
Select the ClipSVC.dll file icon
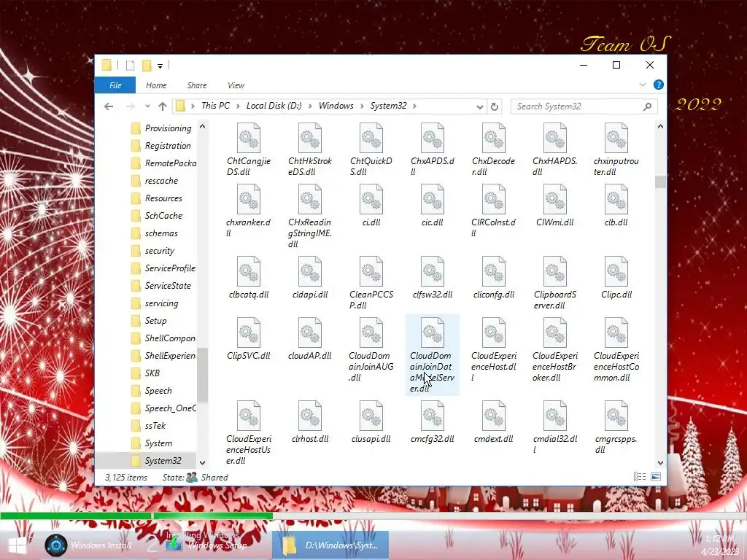pyautogui.click(x=249, y=332)
